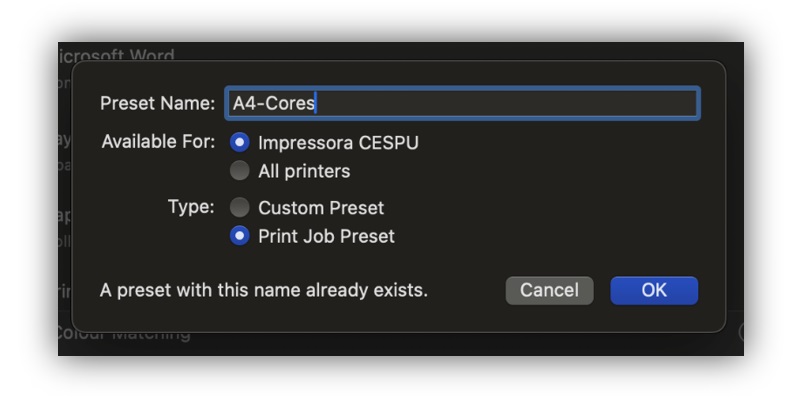Choose the All printers radio option
The image size is (796, 413).
pos(240,171)
